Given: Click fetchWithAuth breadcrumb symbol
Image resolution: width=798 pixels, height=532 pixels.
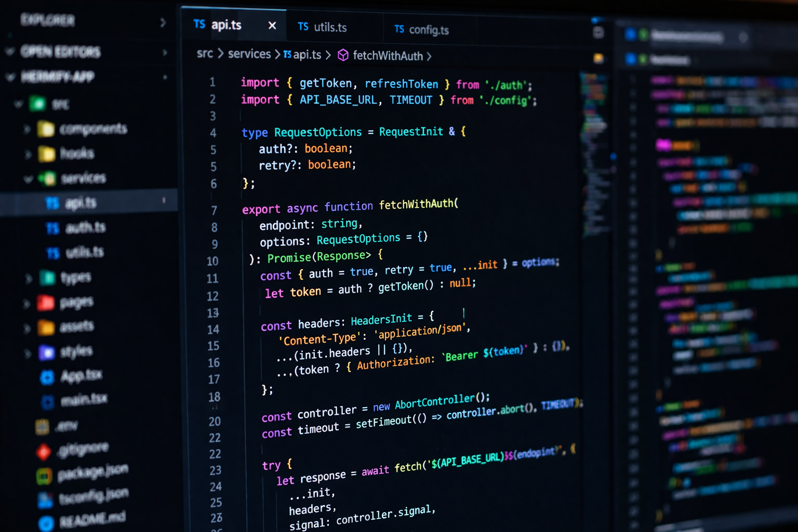Looking at the screenshot, I should [x=388, y=56].
